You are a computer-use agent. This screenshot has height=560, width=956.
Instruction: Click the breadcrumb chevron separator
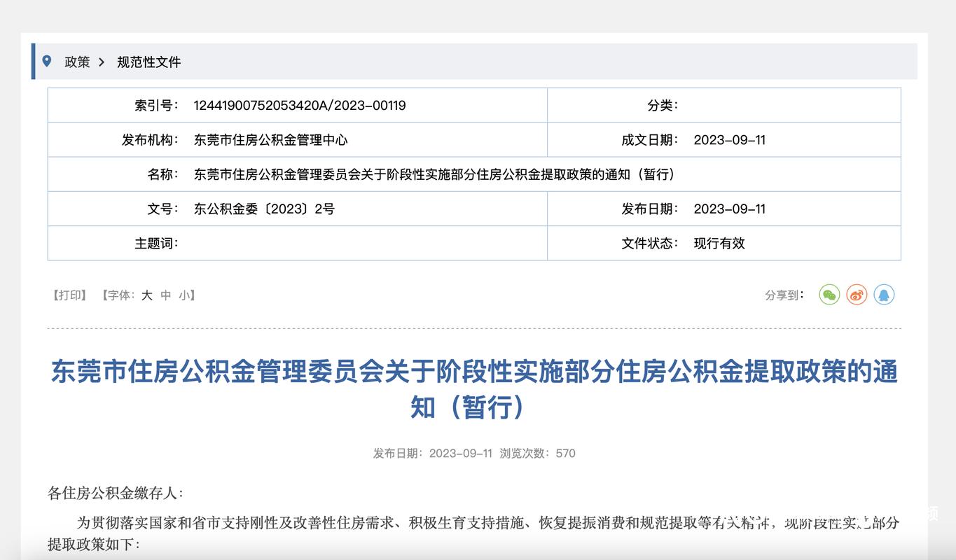click(102, 62)
